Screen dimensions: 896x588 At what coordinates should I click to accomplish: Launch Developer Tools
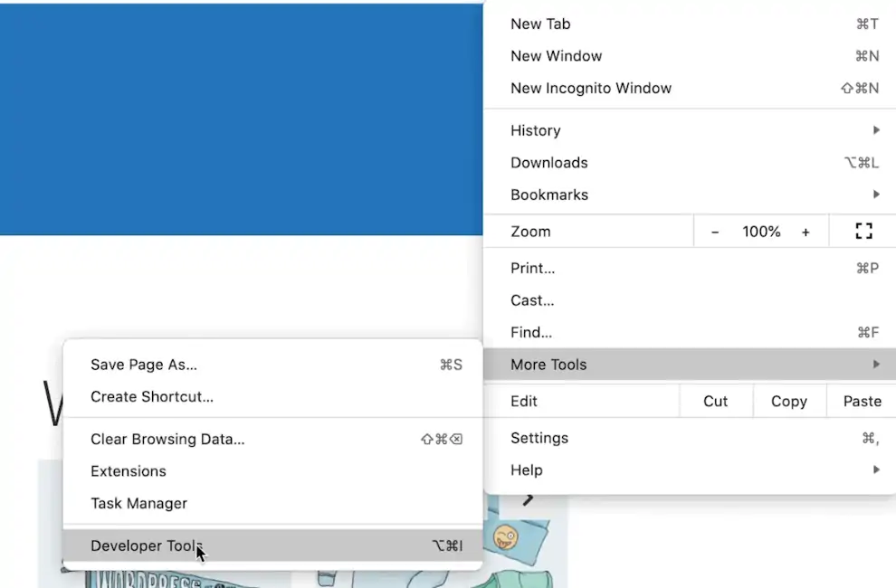click(146, 545)
